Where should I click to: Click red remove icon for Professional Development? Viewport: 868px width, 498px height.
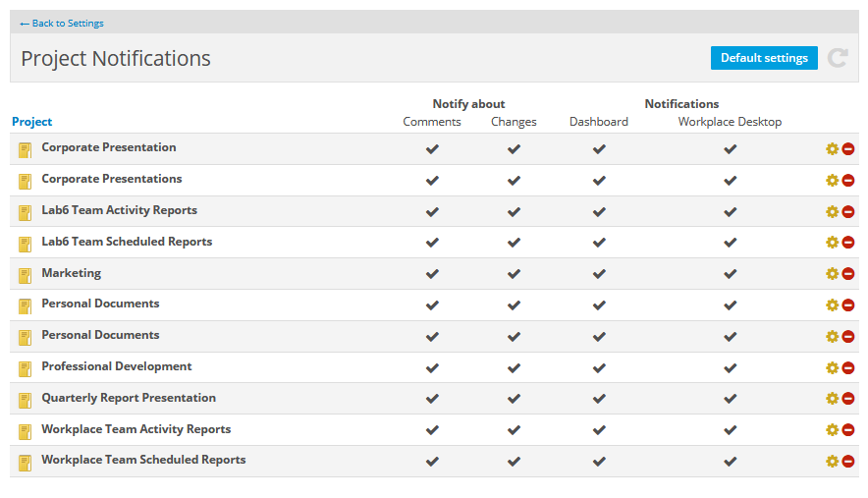(848, 368)
